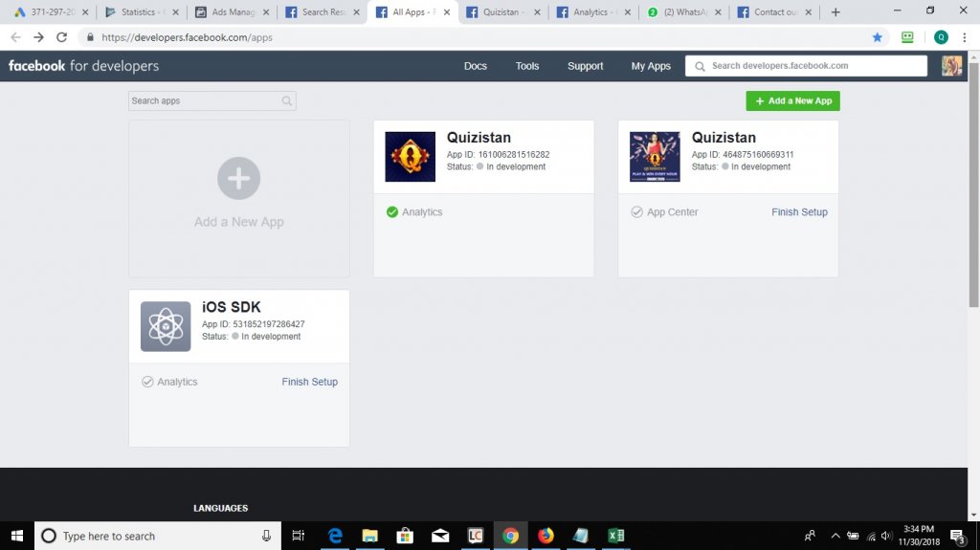Click the App Center check icon on the second Quizistan card
Image resolution: width=980 pixels, height=550 pixels.
click(x=636, y=212)
